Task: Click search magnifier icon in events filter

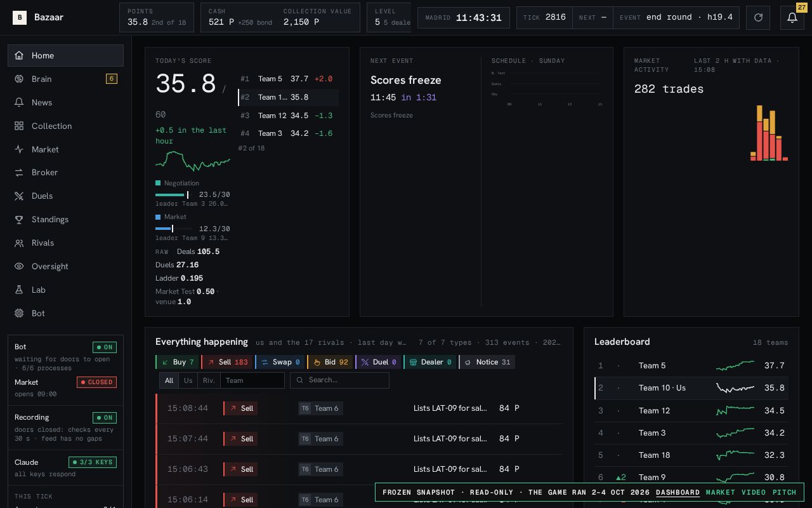Action: point(300,380)
